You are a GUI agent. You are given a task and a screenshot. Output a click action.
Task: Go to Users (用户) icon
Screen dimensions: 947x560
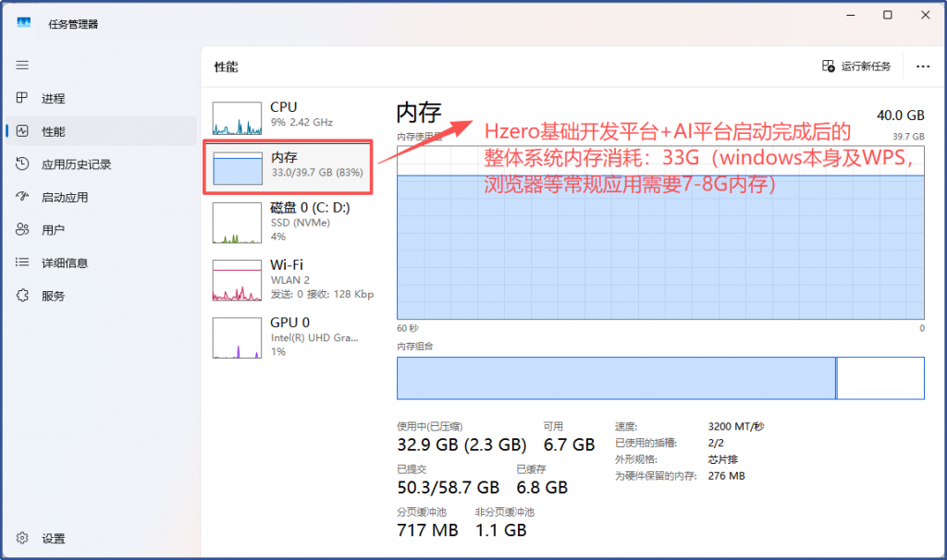(x=22, y=230)
